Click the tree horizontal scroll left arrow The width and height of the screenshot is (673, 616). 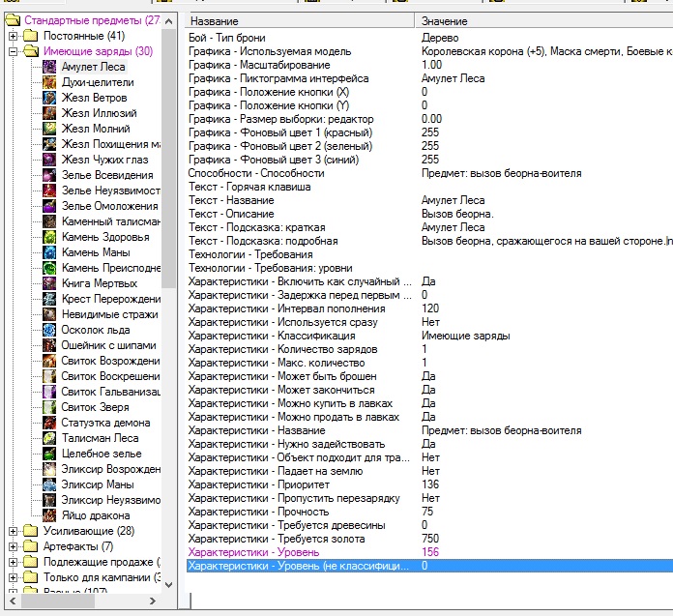click(13, 601)
